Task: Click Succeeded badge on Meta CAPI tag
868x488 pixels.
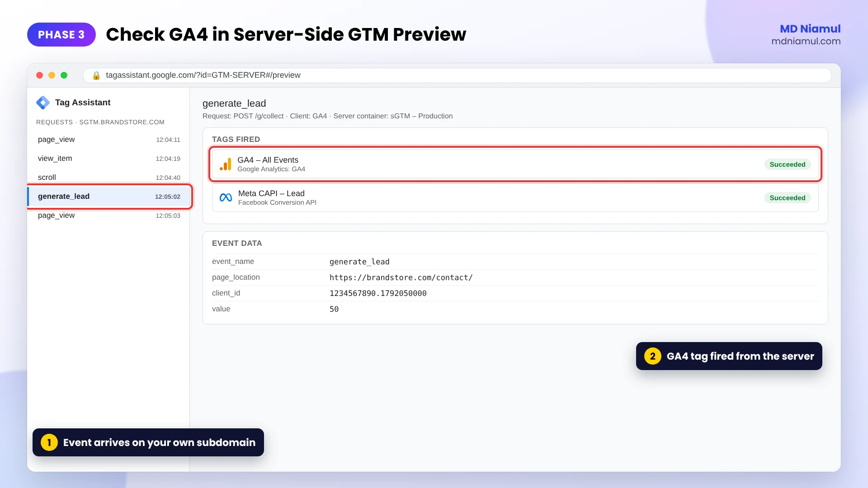Action: click(x=788, y=198)
